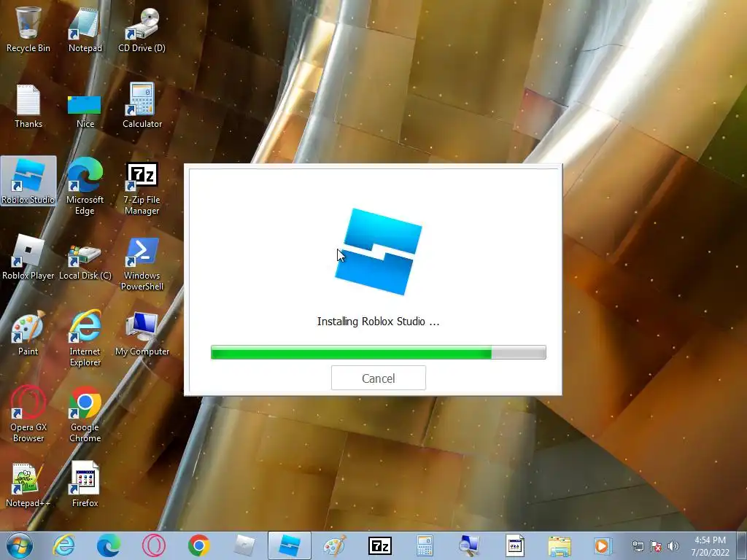Cancel the Roblox Studio installation
The image size is (747, 560).
click(x=379, y=378)
